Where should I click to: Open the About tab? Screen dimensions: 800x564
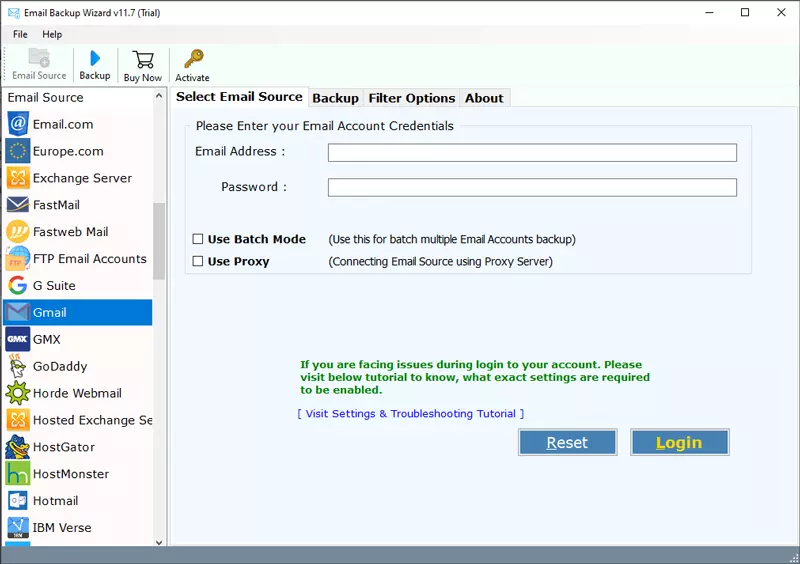484,98
